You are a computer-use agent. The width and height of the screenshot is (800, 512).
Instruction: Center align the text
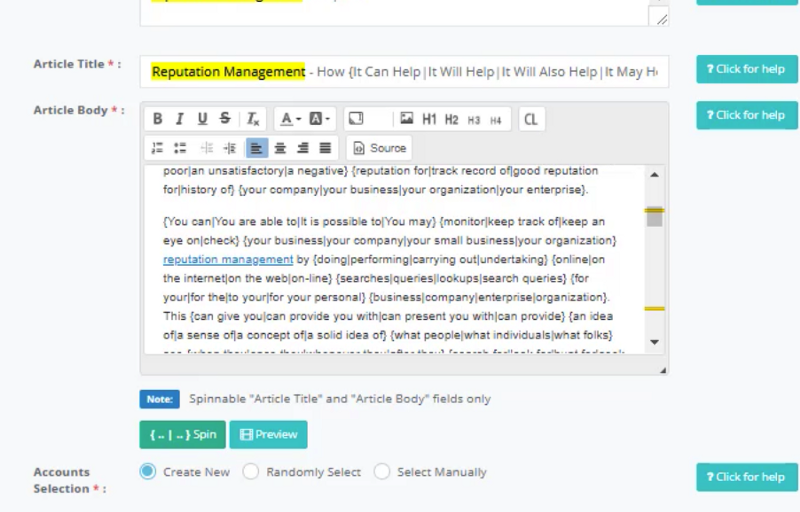[x=280, y=148]
